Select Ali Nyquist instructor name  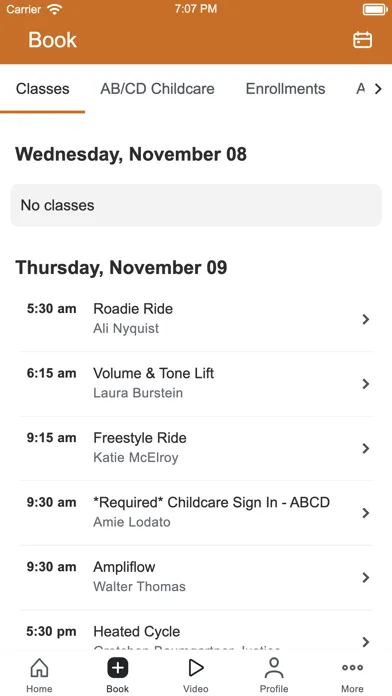pyautogui.click(x=126, y=328)
